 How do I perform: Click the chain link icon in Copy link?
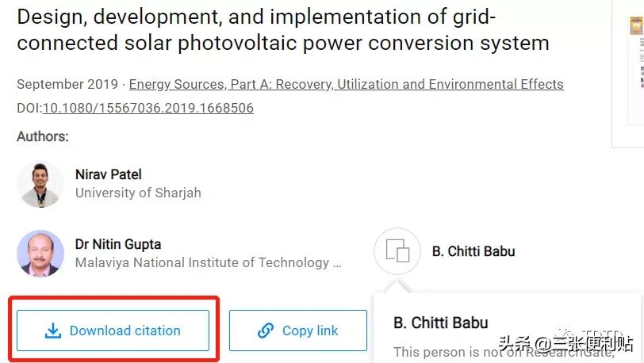point(266,331)
